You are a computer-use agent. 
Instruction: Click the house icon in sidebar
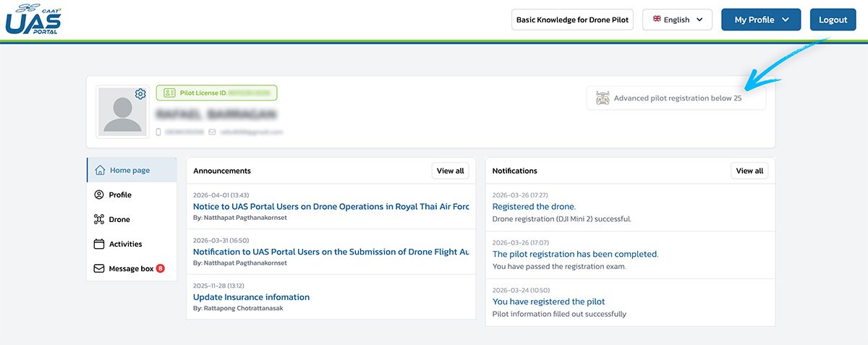[x=100, y=170]
